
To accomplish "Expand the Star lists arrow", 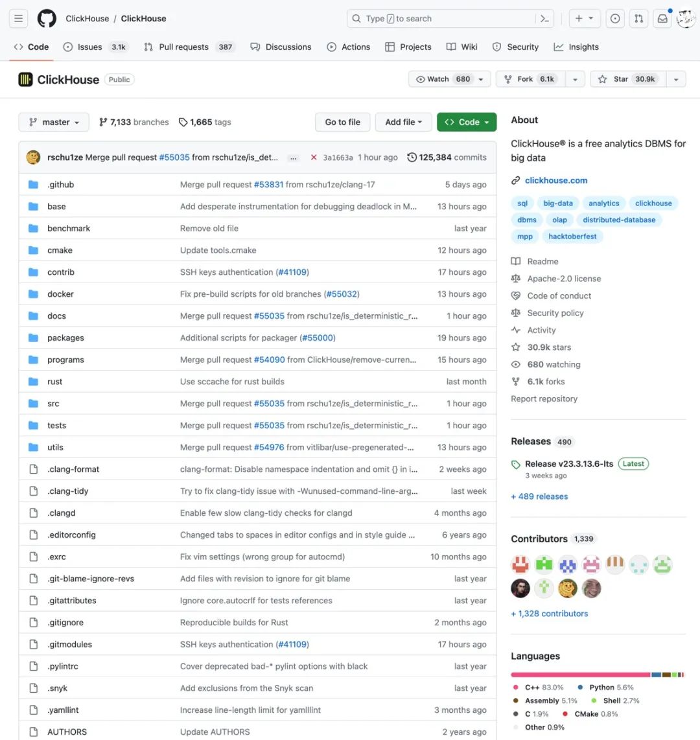I will [676, 79].
